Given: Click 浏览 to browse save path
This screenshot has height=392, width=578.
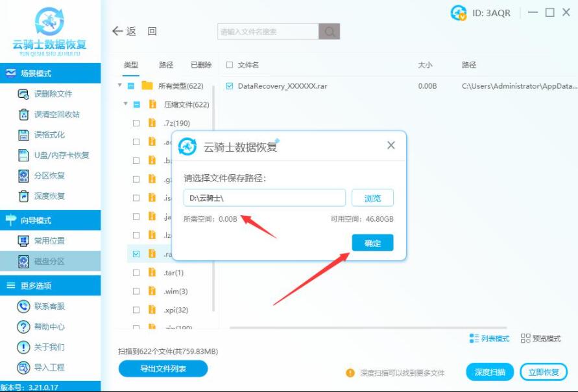Looking at the screenshot, I should (372, 198).
